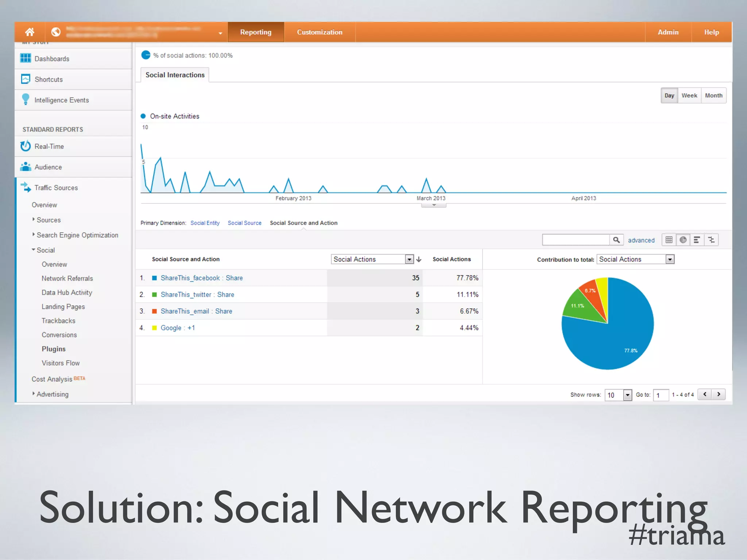Set graph granularity to Week
This screenshot has height=560, width=747.
coord(689,96)
